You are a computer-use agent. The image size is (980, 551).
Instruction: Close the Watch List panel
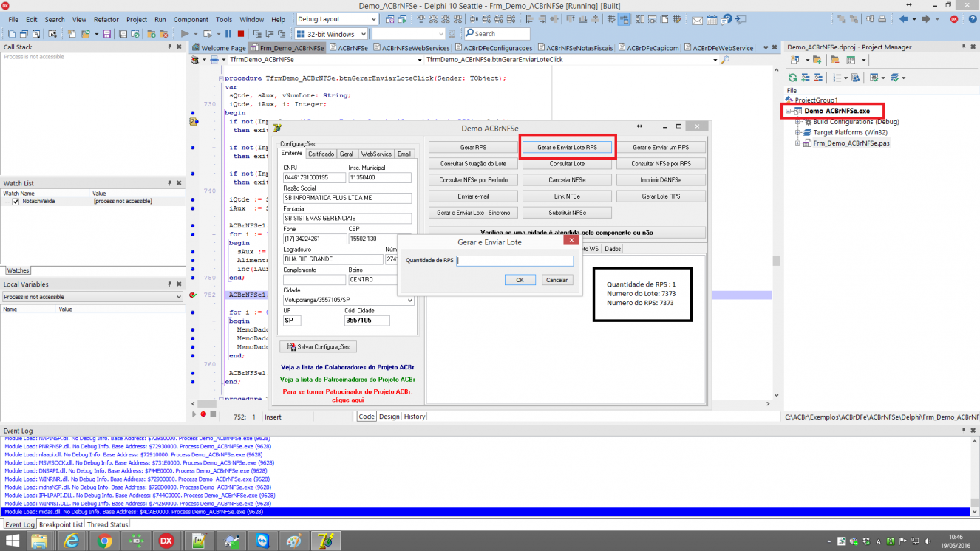[180, 183]
